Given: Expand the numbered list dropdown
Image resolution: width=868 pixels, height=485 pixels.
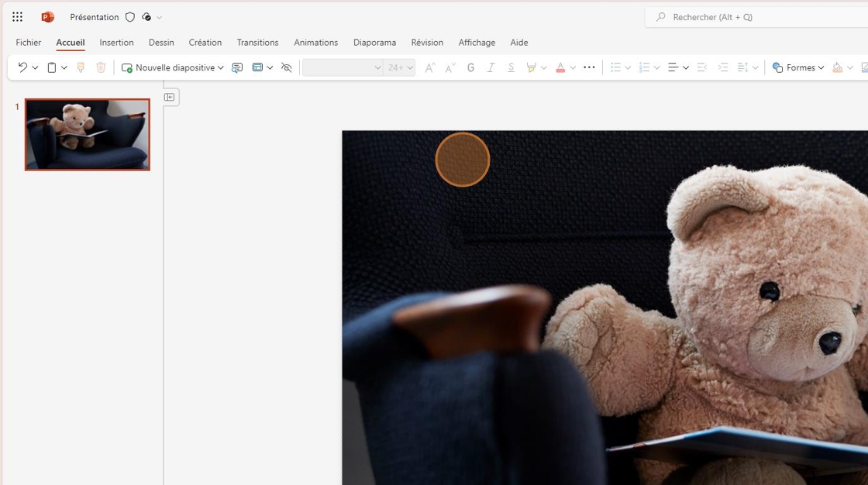Looking at the screenshot, I should pos(656,67).
